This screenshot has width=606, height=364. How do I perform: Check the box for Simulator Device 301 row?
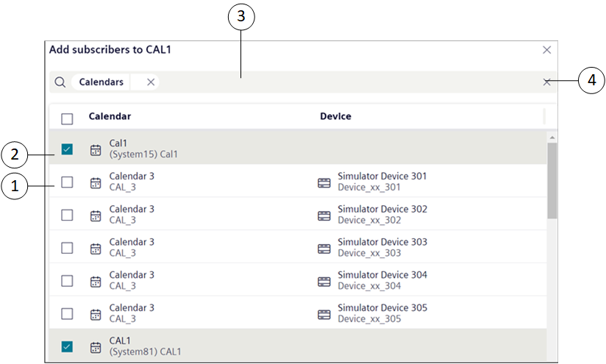[67, 182]
